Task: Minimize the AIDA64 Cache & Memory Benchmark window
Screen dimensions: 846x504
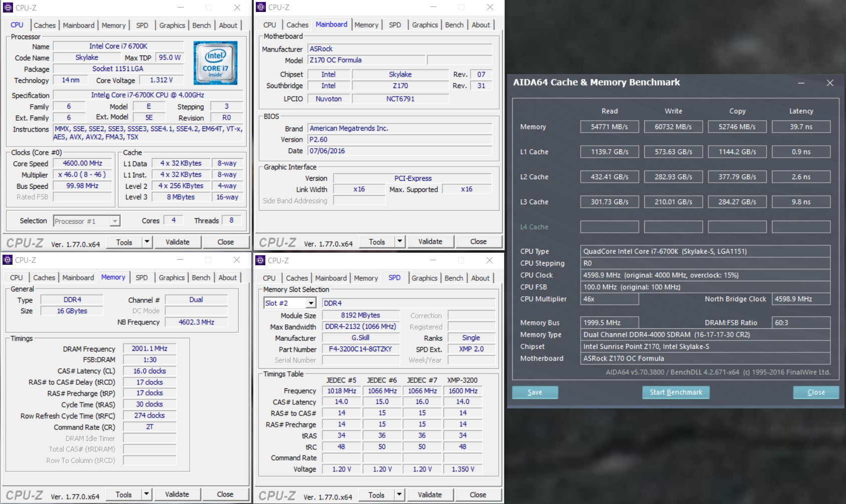Action: [x=801, y=83]
